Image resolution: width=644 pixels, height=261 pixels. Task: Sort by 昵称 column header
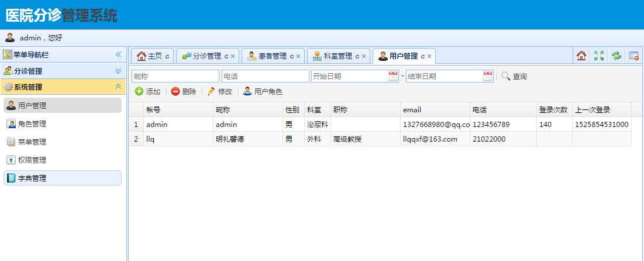click(248, 110)
